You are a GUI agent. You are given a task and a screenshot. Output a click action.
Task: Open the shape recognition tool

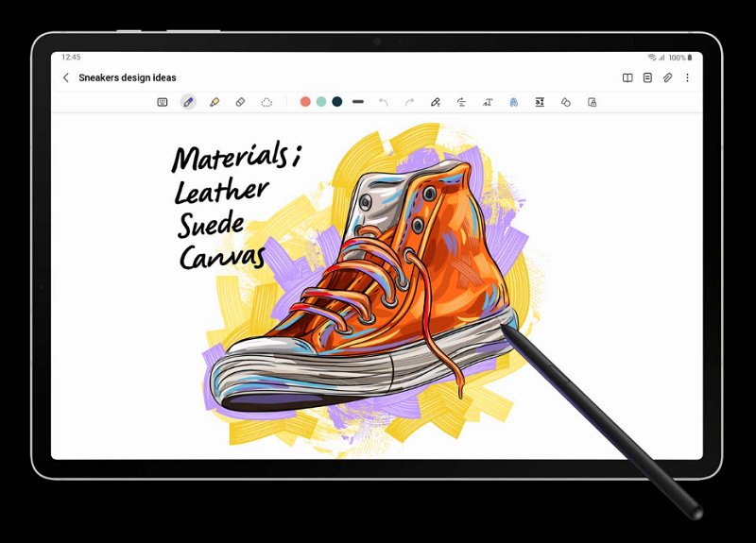coord(565,102)
